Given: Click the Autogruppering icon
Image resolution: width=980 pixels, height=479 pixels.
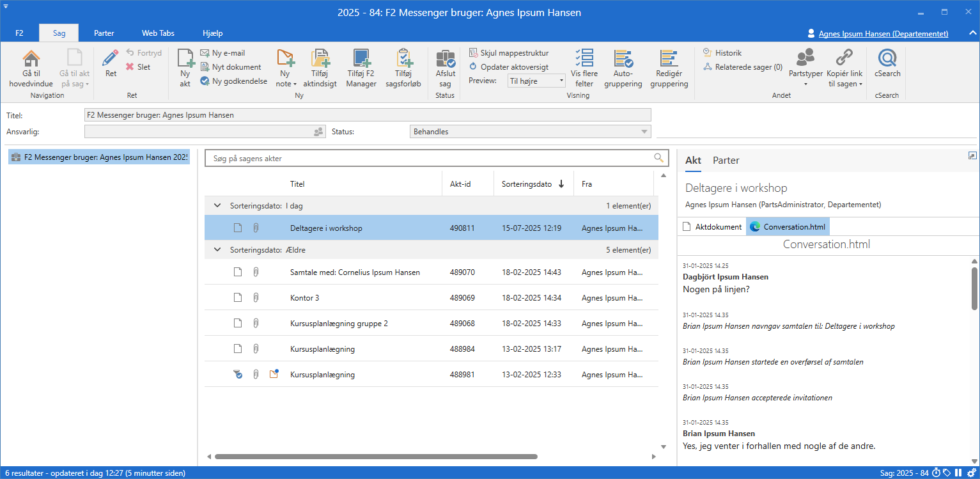Looking at the screenshot, I should [x=623, y=59].
